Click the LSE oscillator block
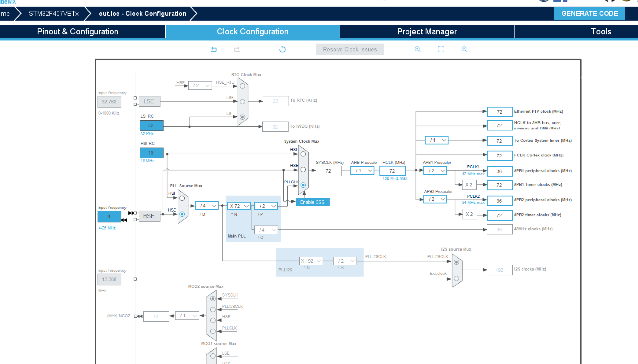Screen dimensions: 638x364 coord(149,101)
